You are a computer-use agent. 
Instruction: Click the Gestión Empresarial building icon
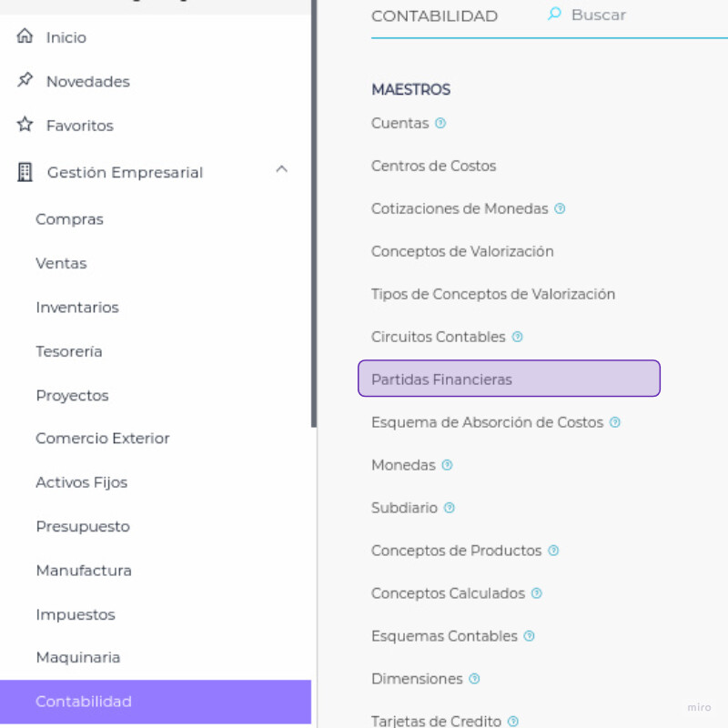[x=25, y=172]
